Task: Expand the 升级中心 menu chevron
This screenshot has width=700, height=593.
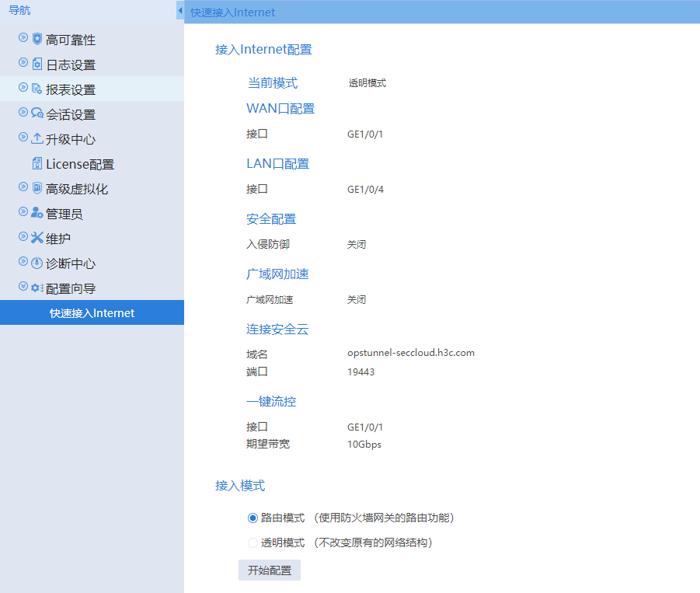Action: tap(23, 137)
